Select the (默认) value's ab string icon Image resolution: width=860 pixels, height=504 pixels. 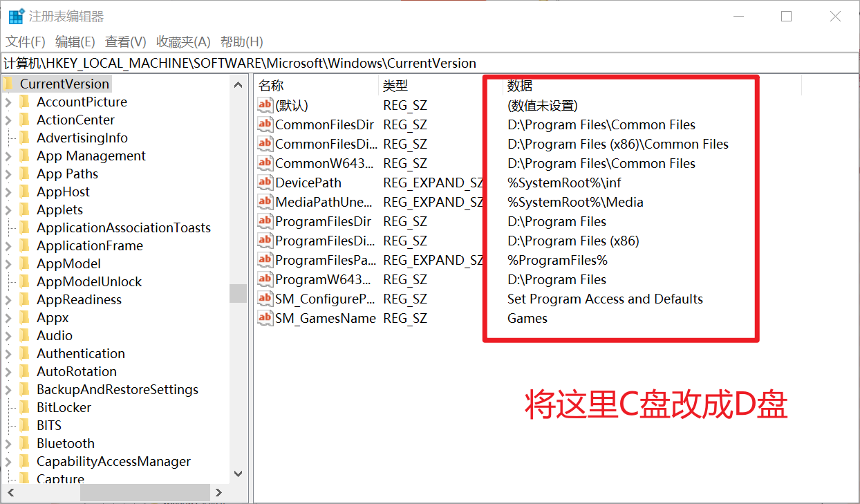point(265,105)
